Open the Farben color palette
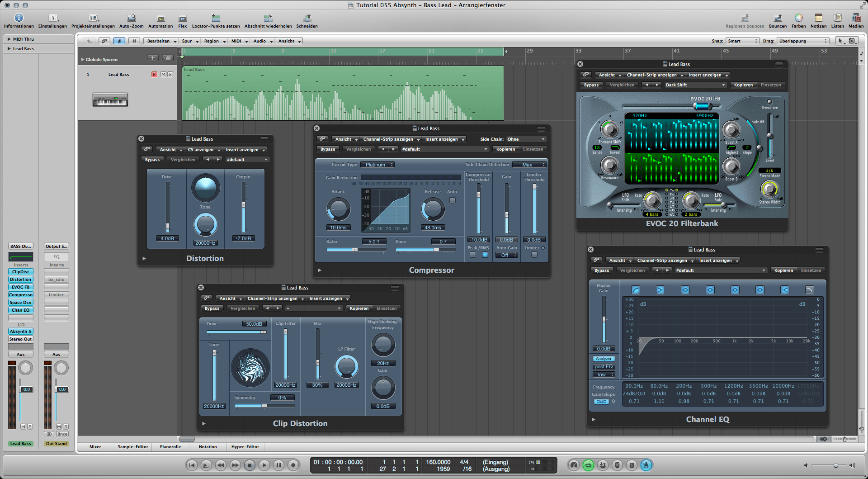The image size is (868, 479). 798,19
